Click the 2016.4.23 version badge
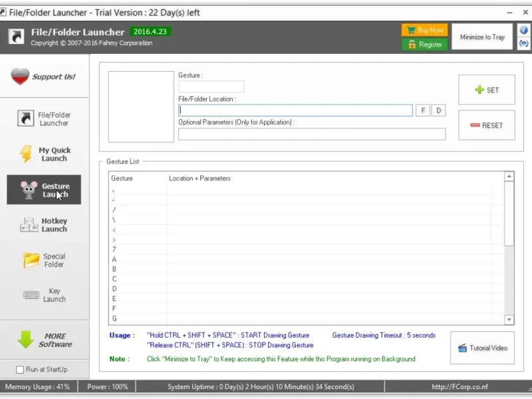Image resolution: width=532 pixels, height=399 pixels. (x=150, y=31)
